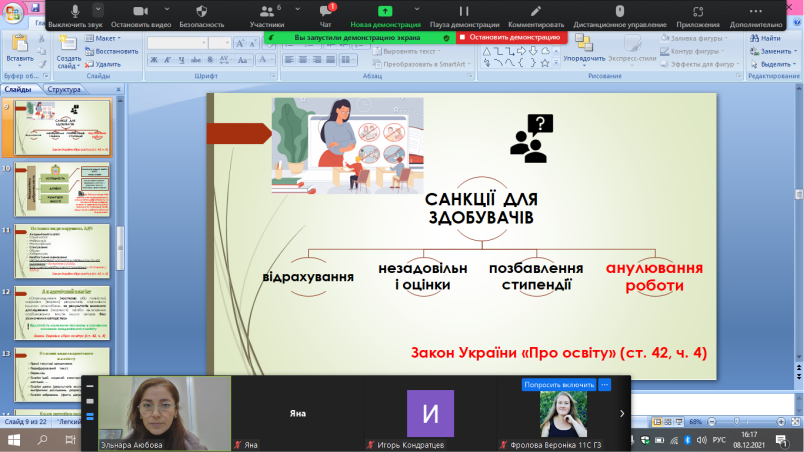Expand the new share options arrow
Image resolution: width=804 pixels, height=452 pixels.
(x=416, y=9)
